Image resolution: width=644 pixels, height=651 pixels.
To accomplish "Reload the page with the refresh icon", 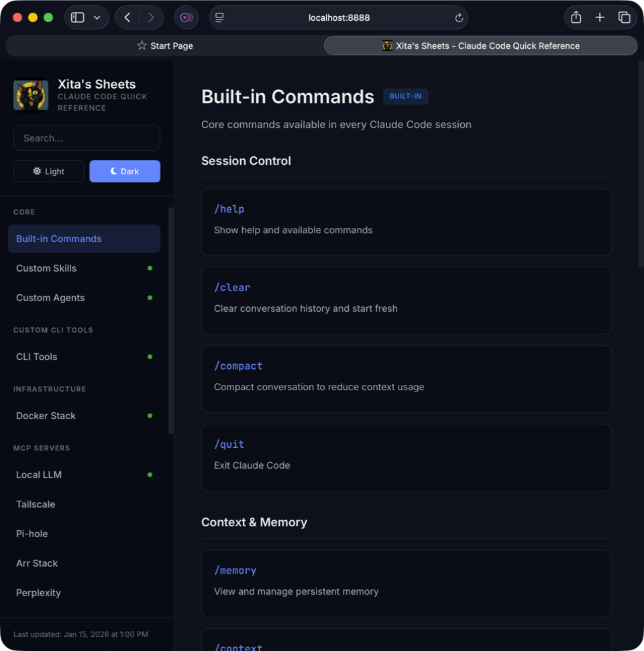I will [x=459, y=17].
